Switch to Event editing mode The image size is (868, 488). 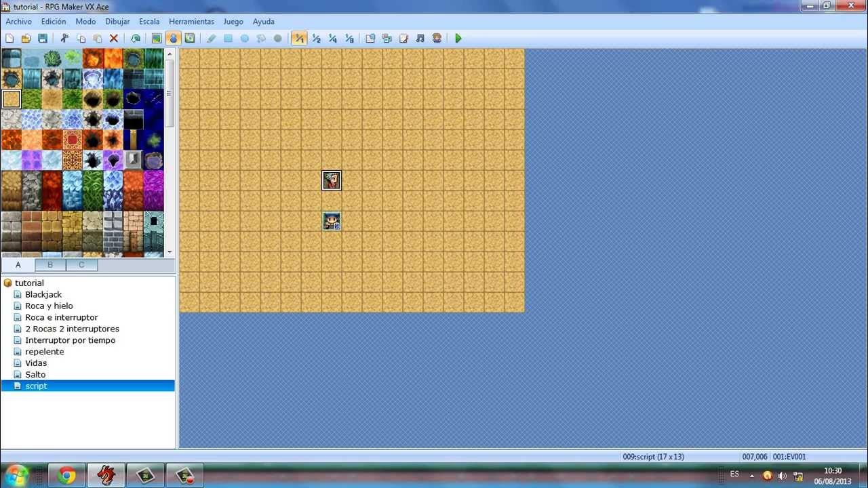coord(172,39)
